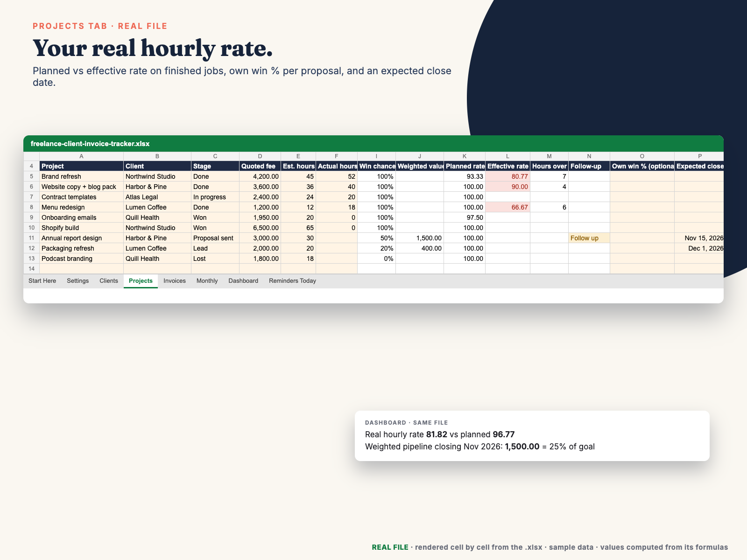Select the Projects sheet tab
The image size is (747, 560).
coord(141,281)
